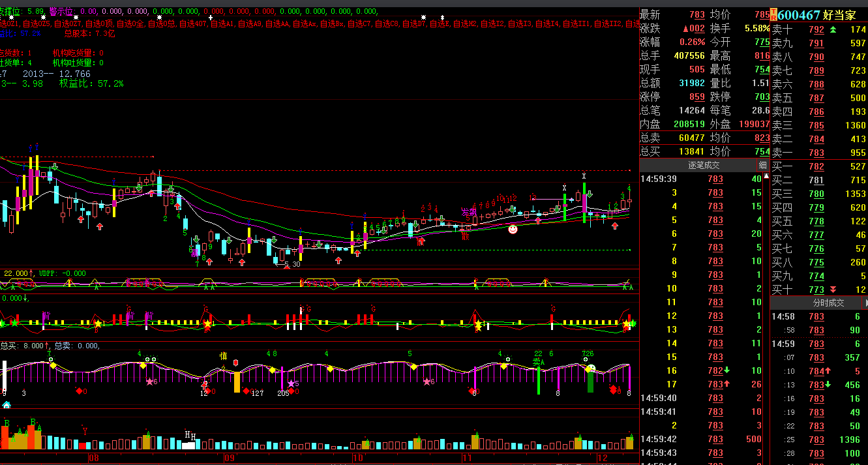Click the 总额 value 31982
Screen dimensions: 868x465
coord(691,83)
